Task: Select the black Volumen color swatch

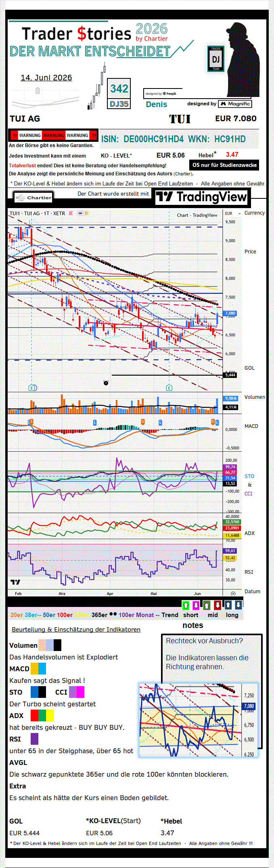Action: coord(57,645)
